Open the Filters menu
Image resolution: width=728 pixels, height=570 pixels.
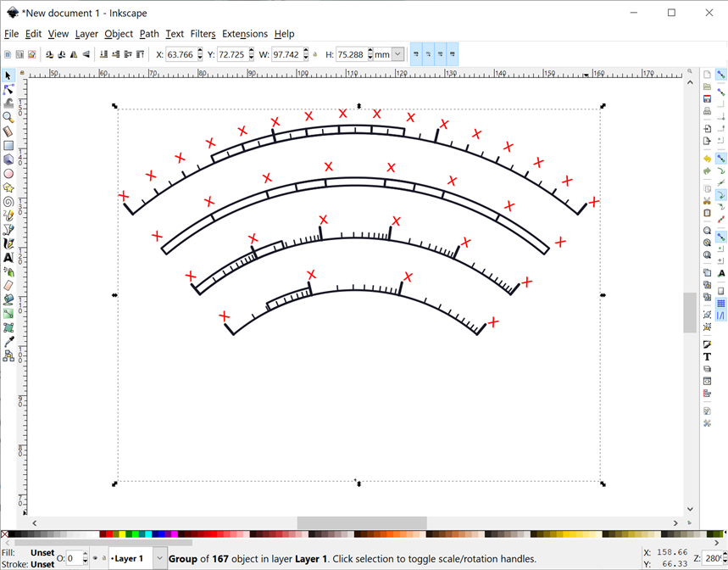[203, 34]
